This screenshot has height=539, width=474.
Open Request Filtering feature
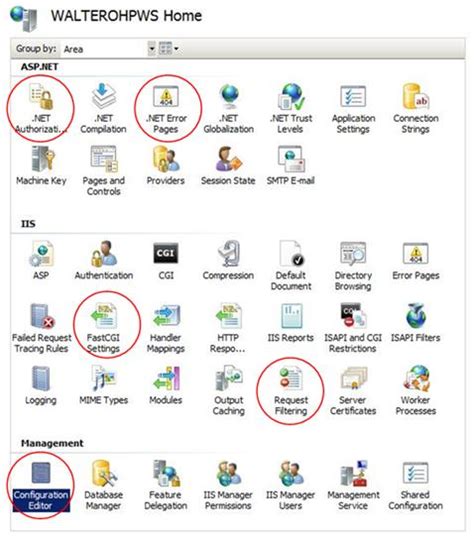pyautogui.click(x=291, y=391)
